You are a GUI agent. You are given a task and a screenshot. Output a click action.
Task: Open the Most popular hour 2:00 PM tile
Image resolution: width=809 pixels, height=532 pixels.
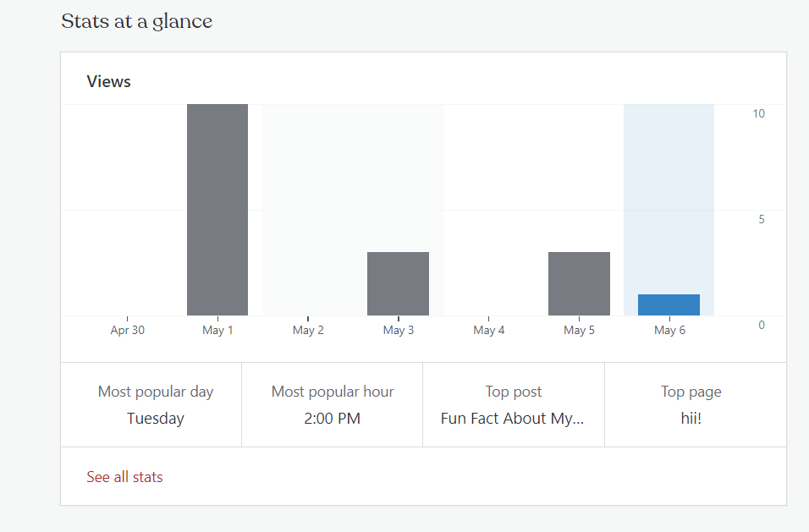pos(333,405)
